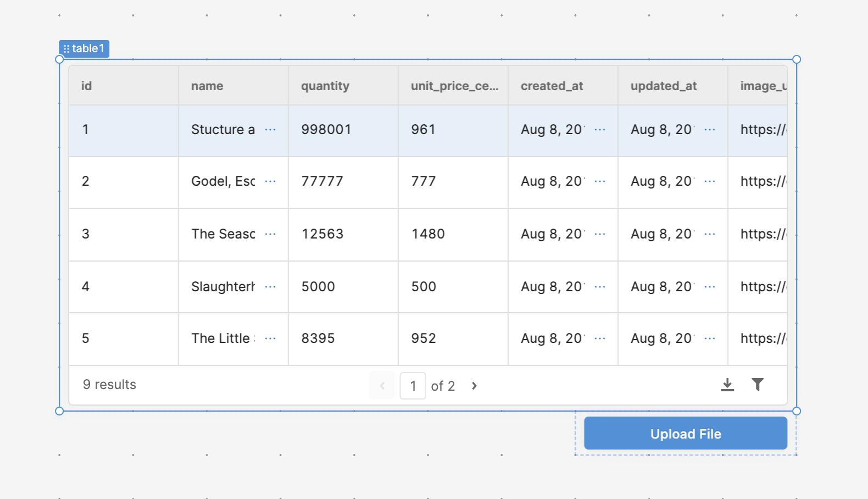Click the page number input field
Screen dimensions: 868x499
pos(413,386)
